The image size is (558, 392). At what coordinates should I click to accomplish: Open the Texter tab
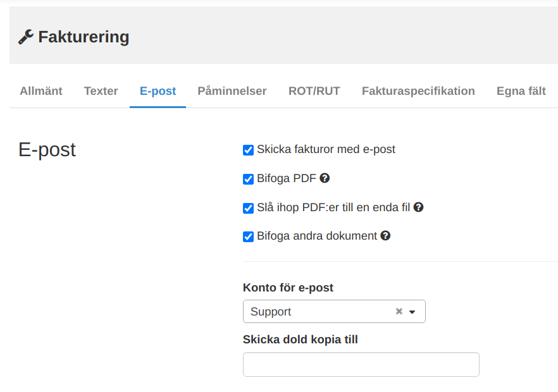click(x=101, y=91)
